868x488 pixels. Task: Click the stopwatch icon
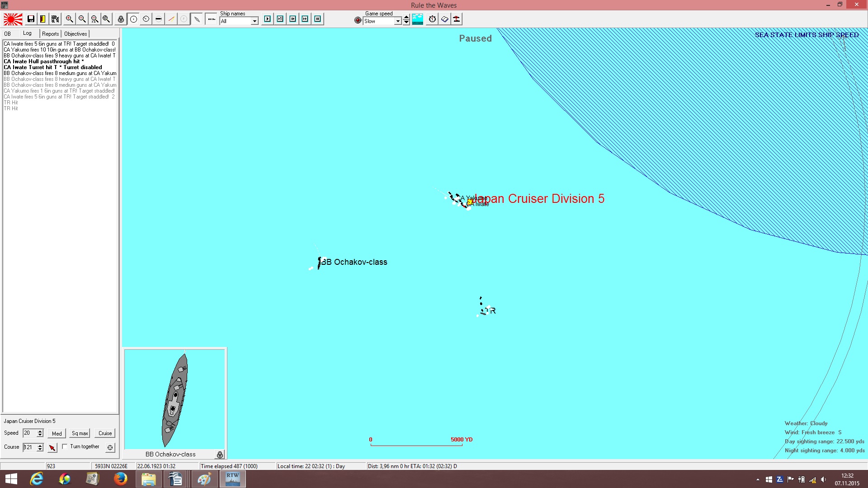tap(433, 19)
